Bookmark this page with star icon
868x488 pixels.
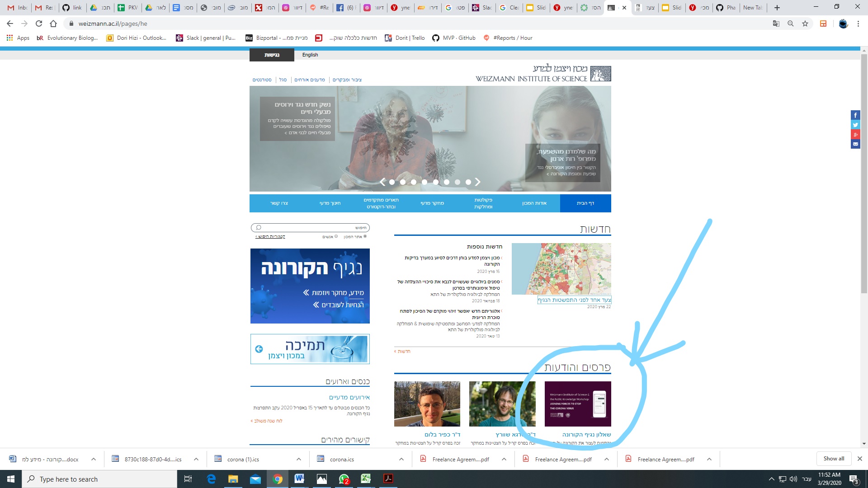pos(805,23)
